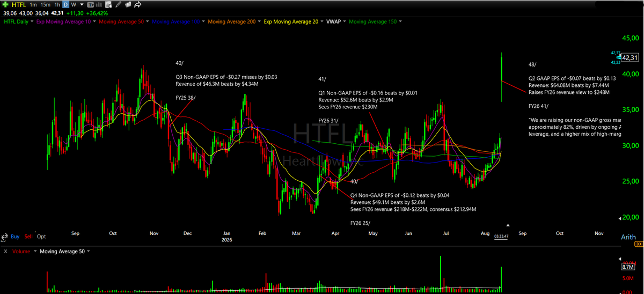Click the small up-arrow marker above the countdown
644x294 pixels.
(508, 225)
